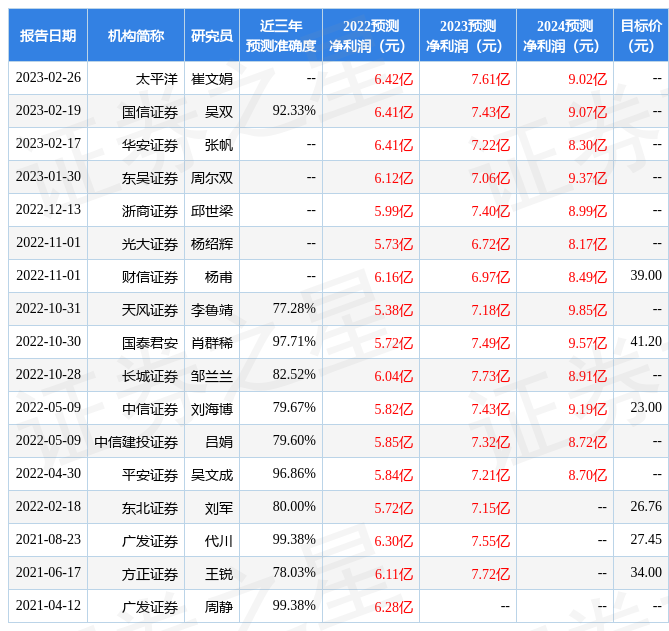This screenshot has height=631, width=669.
Task: Select researcher 吕娟
Action: click(x=219, y=442)
